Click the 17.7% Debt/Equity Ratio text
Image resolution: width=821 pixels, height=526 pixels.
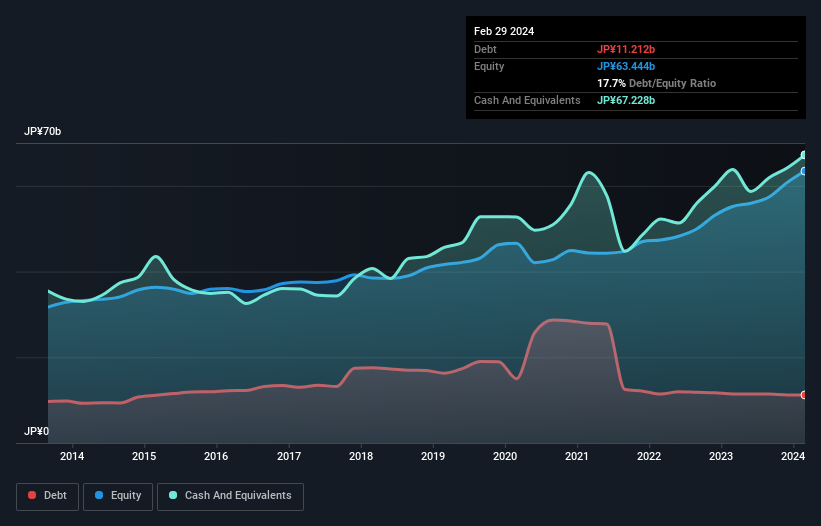coord(657,83)
